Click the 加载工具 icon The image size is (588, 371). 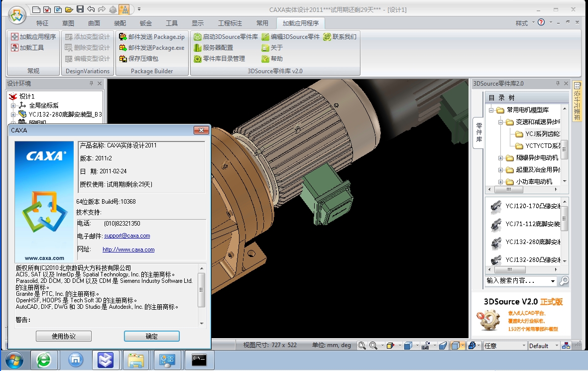[x=14, y=48]
